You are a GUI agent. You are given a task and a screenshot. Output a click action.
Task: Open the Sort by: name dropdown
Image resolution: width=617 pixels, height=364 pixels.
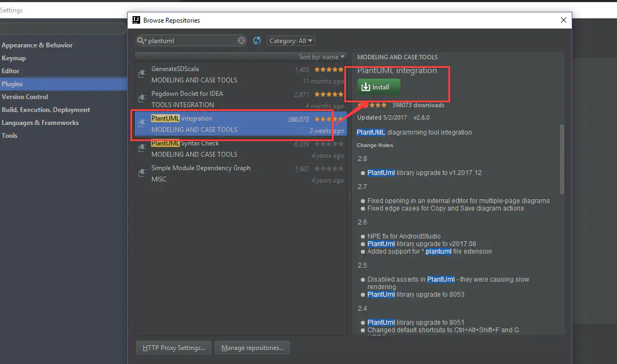(x=322, y=57)
